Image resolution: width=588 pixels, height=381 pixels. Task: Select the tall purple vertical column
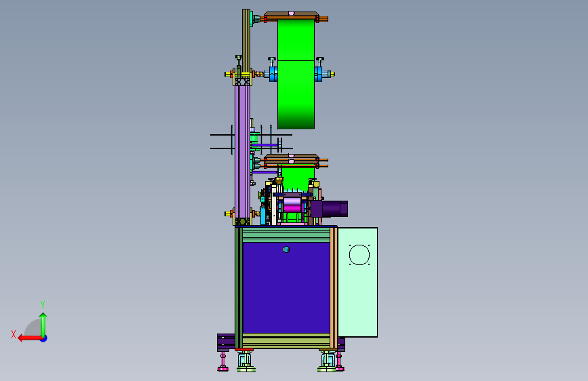242,152
